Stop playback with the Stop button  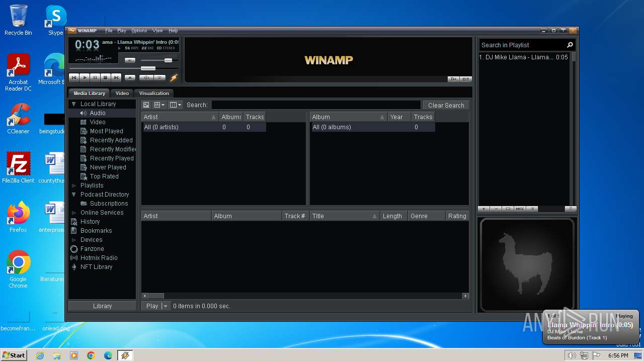coord(106,77)
